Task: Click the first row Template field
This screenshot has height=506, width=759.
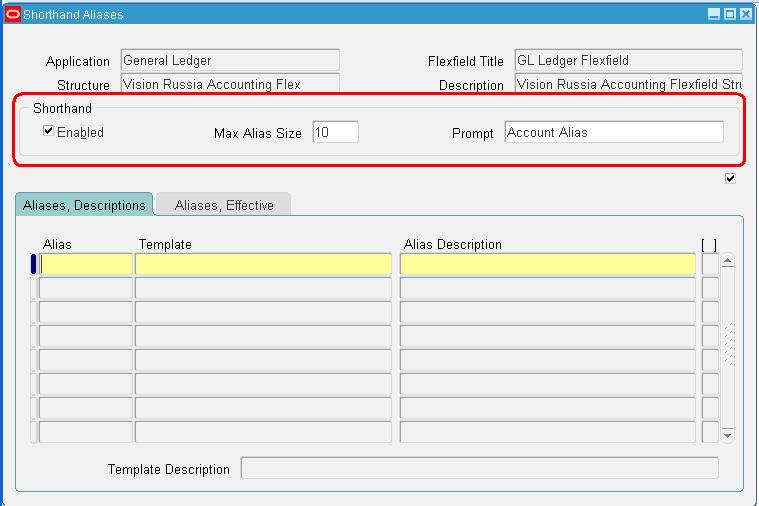Action: (263, 264)
